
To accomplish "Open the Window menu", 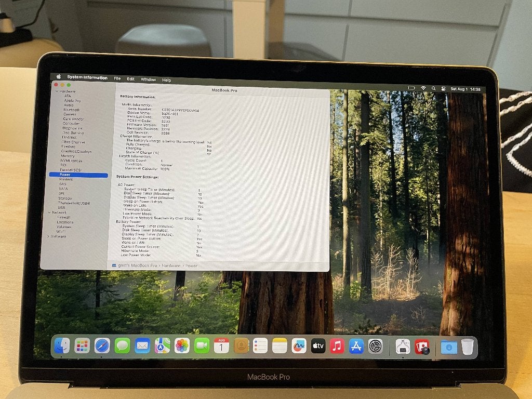I will 148,79.
